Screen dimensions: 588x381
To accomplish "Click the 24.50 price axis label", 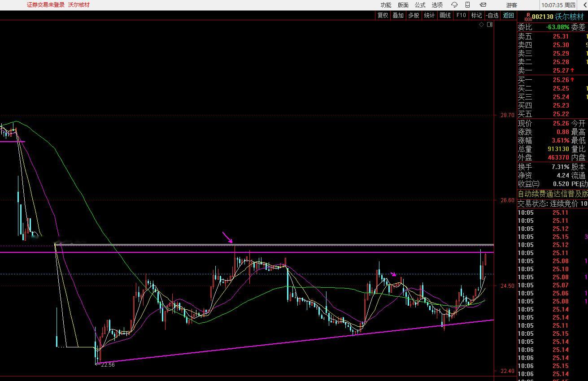I will pyautogui.click(x=508, y=286).
